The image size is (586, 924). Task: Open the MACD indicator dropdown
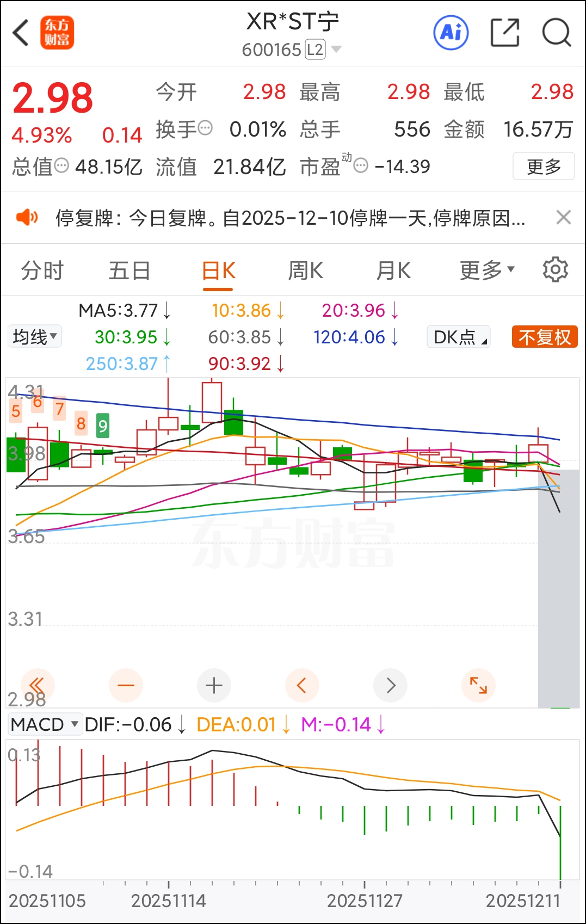45,724
